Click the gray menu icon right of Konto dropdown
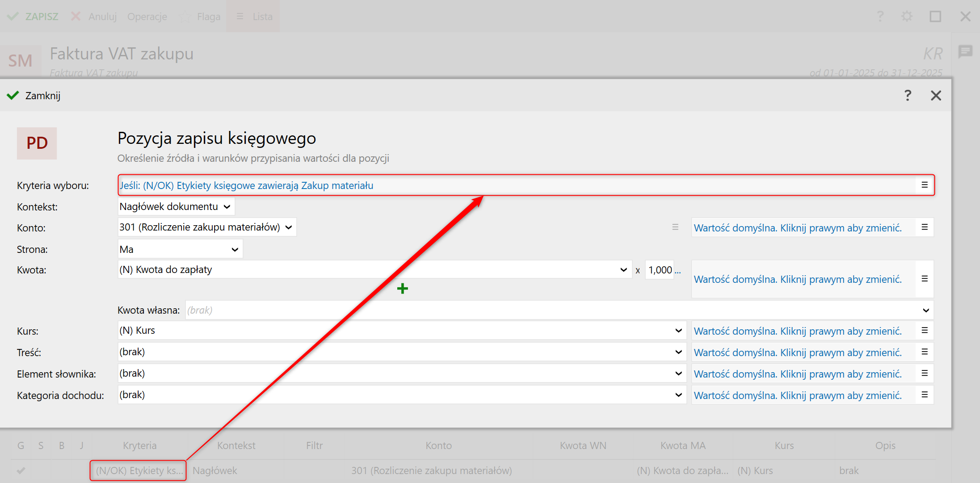Image resolution: width=980 pixels, height=483 pixels. [x=675, y=227]
